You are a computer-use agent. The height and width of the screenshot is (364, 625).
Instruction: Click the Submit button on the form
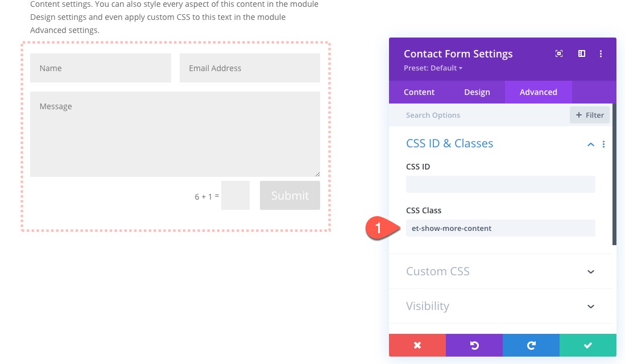pos(289,195)
